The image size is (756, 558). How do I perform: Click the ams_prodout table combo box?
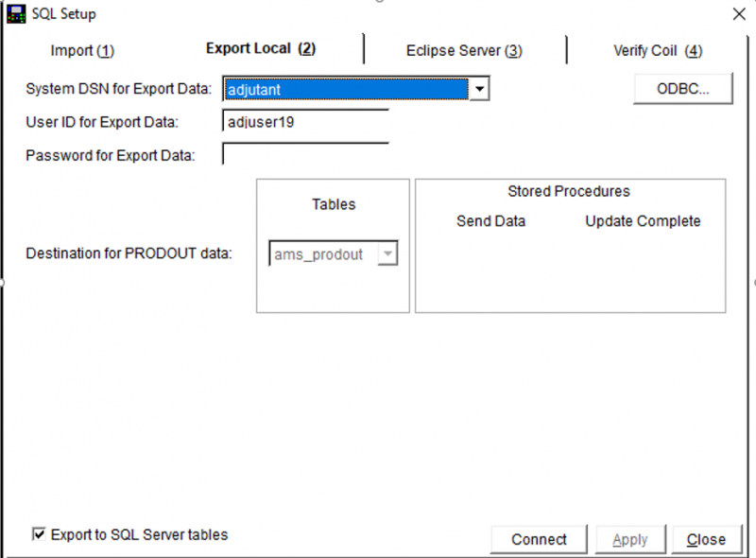click(x=323, y=254)
